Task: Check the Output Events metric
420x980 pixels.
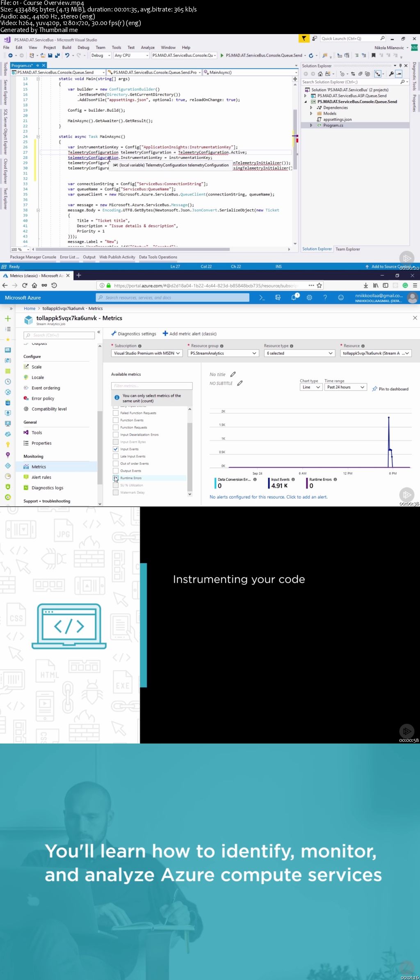Action: tap(116, 470)
